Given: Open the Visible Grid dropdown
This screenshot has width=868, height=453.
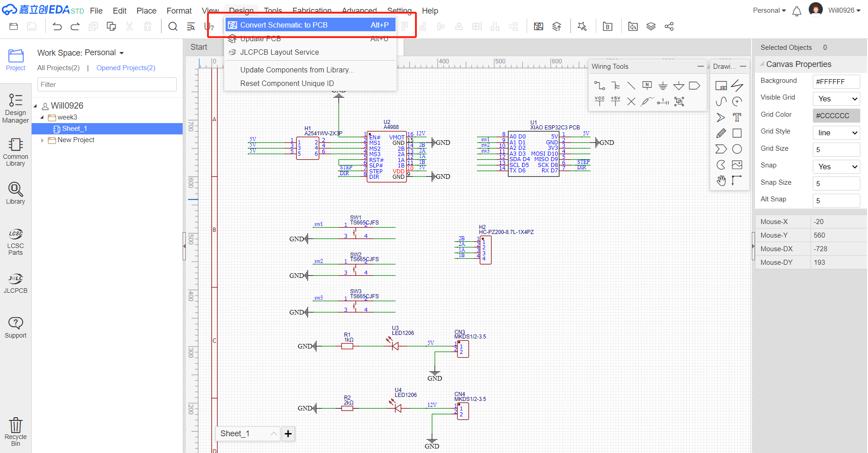Looking at the screenshot, I should pyautogui.click(x=836, y=99).
